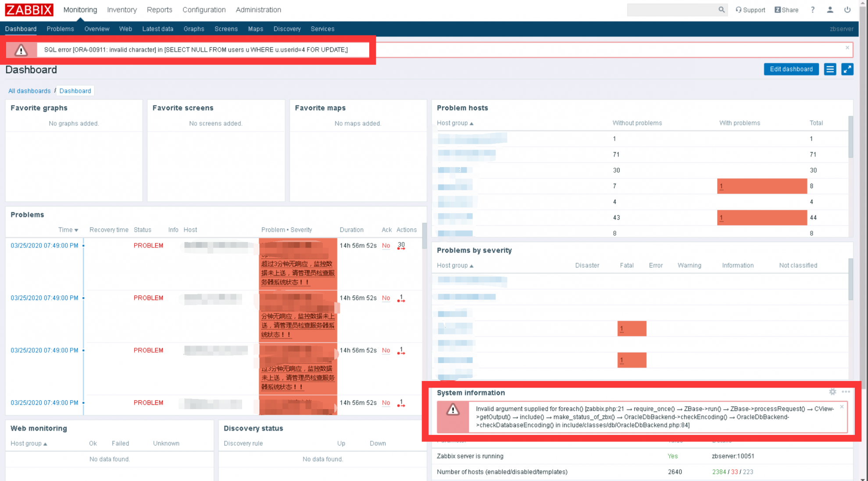Screen dimensions: 868x481
Task: Open the All dashboards breadcrumb link
Action: [29, 91]
